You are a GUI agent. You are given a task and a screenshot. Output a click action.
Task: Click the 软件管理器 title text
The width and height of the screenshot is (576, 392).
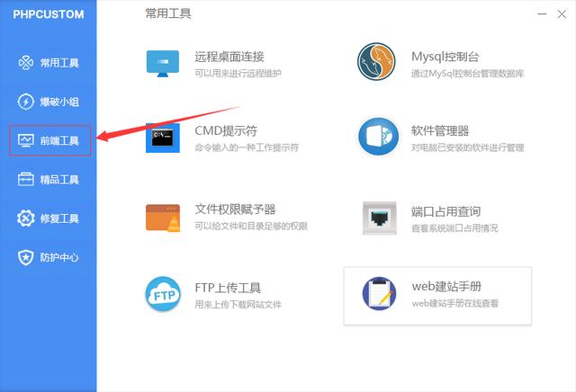tap(440, 130)
